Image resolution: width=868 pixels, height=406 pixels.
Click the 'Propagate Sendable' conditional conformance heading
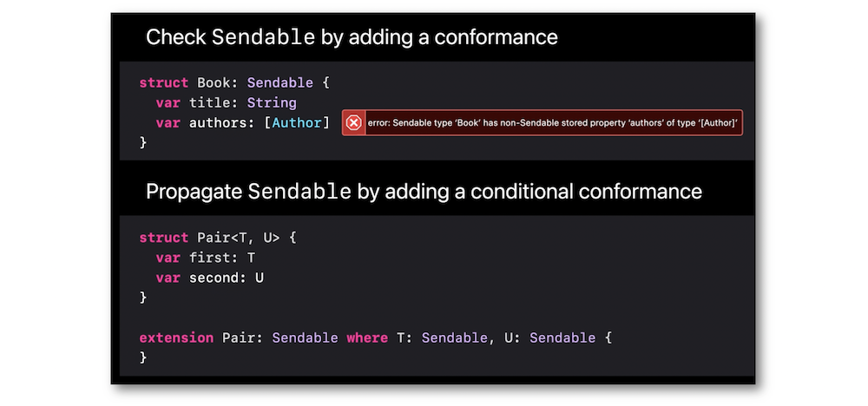coord(424,192)
